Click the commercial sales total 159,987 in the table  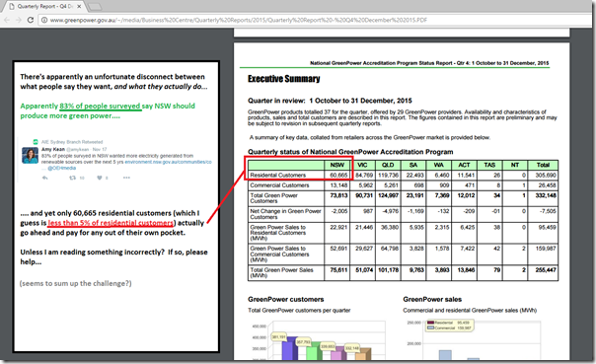coord(546,249)
